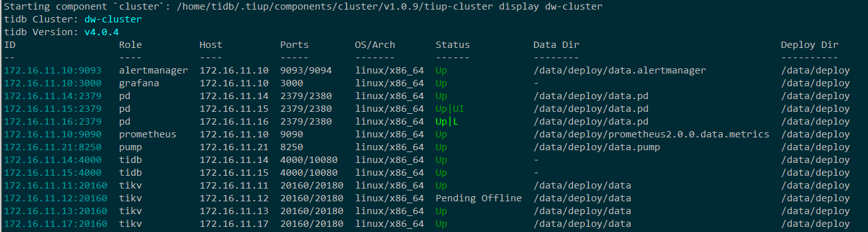Click the Up|L status of pd leader
Image resolution: width=868 pixels, height=232 pixels.
tap(447, 121)
